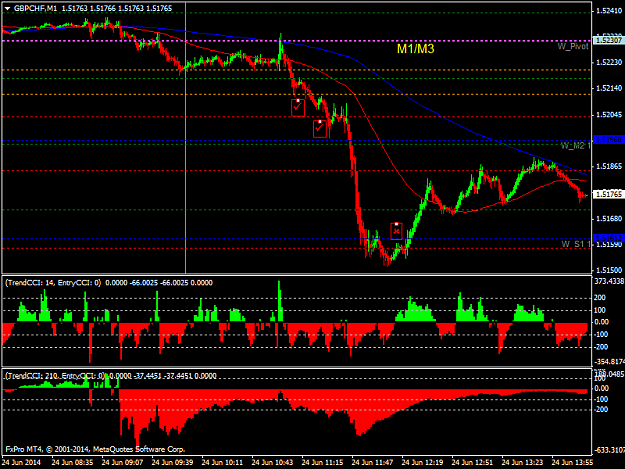Select the W_M2 level label

tap(575, 145)
